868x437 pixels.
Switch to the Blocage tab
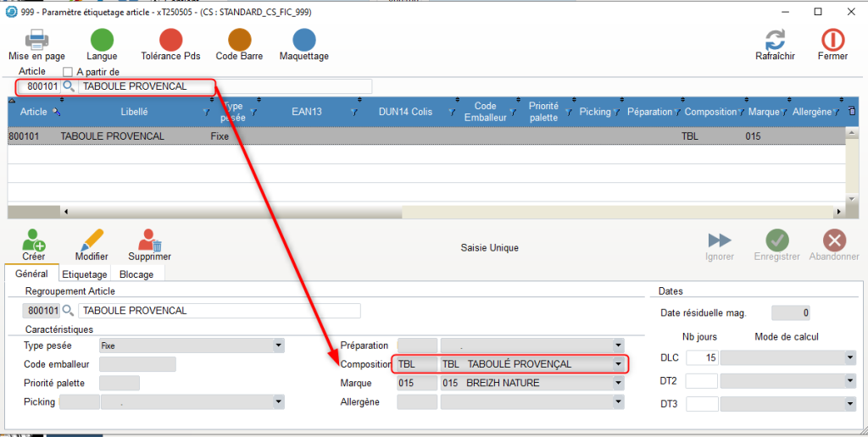pos(136,274)
